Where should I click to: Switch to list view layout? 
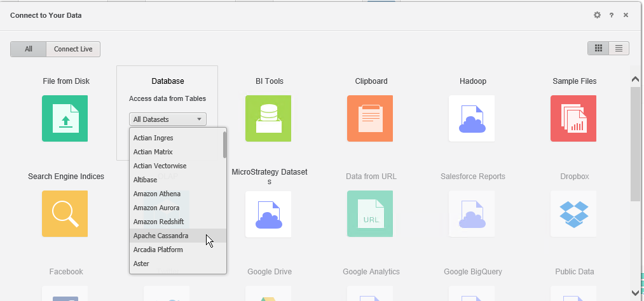click(x=619, y=48)
